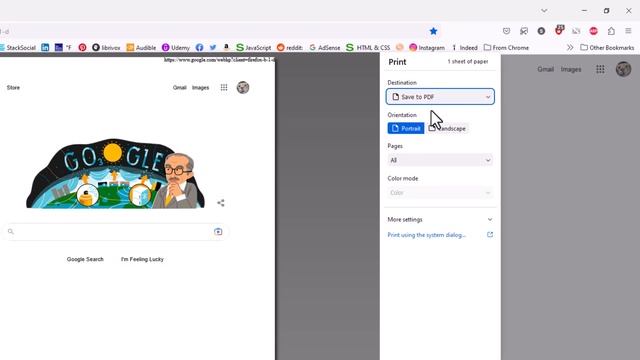The height and width of the screenshot is (360, 640).
Task: Click the Images link in print preview
Action: tap(200, 87)
